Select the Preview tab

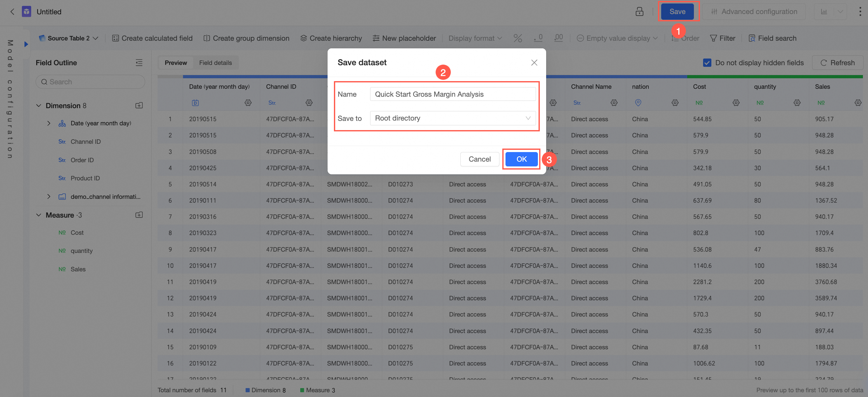pyautogui.click(x=176, y=63)
